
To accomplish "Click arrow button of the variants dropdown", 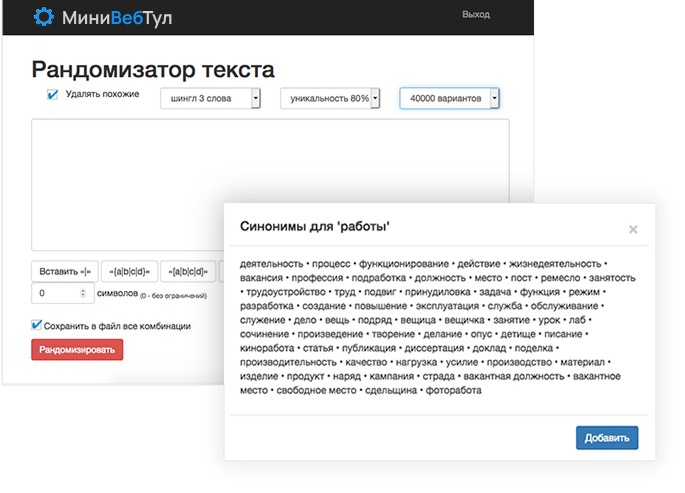I will coord(495,98).
